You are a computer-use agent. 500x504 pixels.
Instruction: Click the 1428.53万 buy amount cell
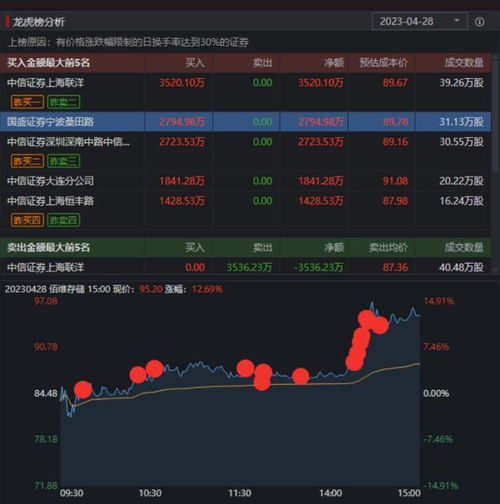182,201
